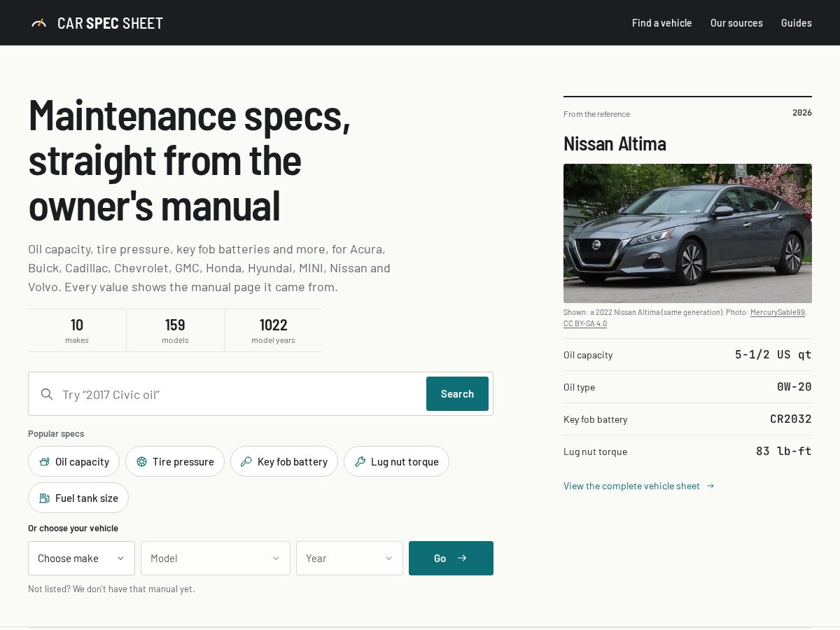Open the Year dropdown
Image resolution: width=840 pixels, height=630 pixels.
coord(349,558)
